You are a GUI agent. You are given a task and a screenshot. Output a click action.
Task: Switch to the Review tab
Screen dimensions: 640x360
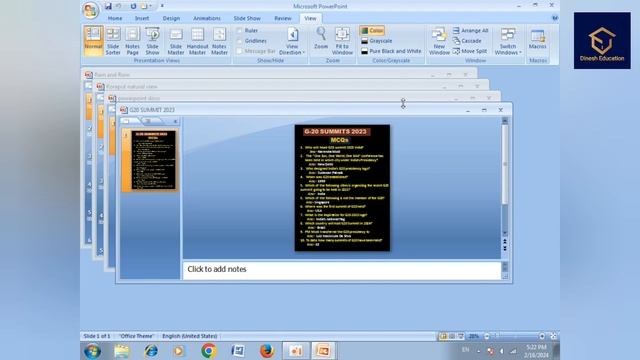tap(282, 18)
